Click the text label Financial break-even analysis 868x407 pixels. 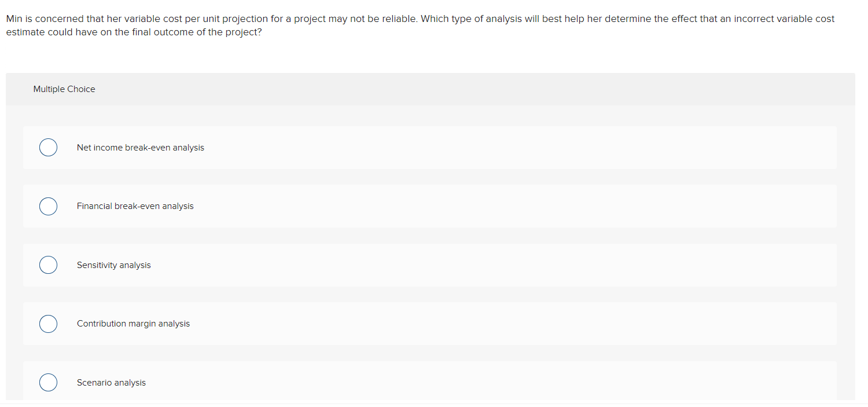tap(135, 206)
